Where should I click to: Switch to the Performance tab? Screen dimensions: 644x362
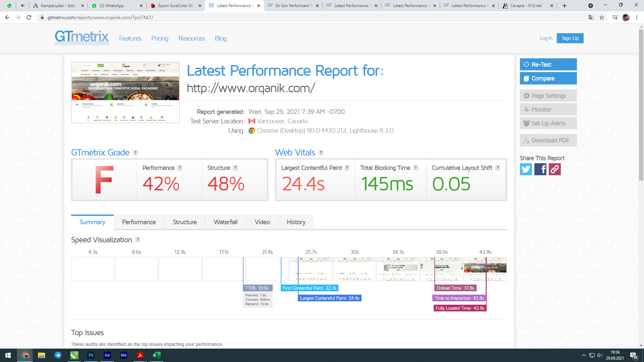139,222
